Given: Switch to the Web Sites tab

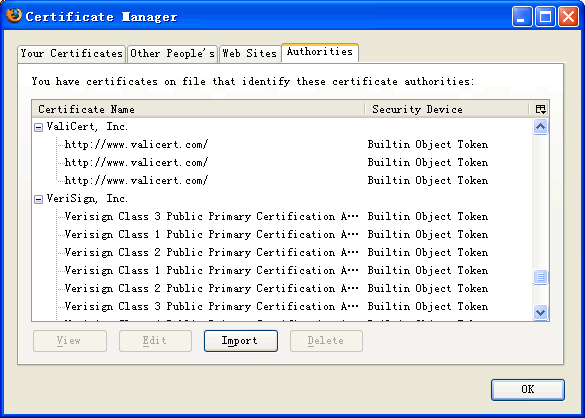Looking at the screenshot, I should (250, 54).
